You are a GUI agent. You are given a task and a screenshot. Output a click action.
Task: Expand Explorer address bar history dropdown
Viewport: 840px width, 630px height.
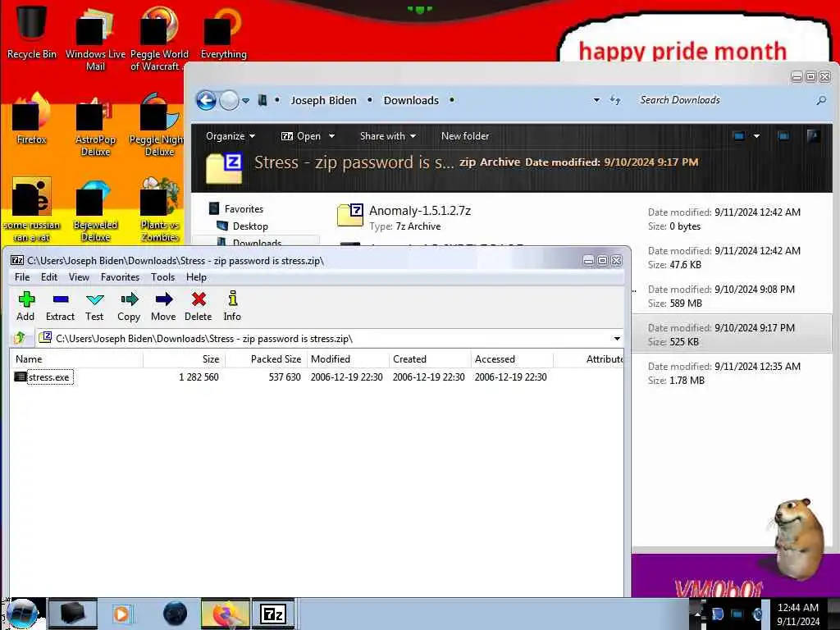[x=596, y=100]
